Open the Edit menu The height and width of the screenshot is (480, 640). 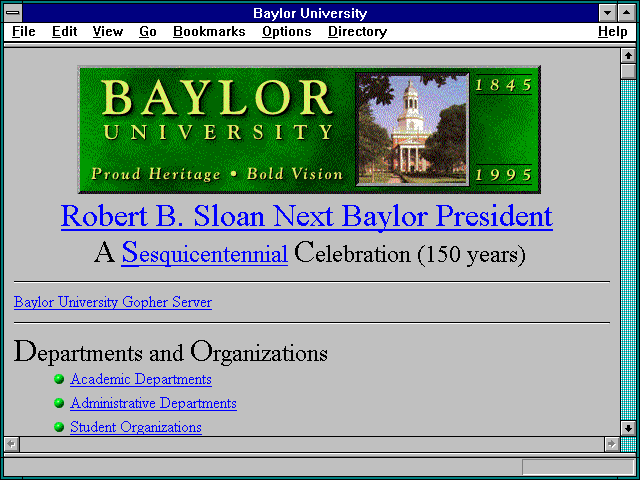tap(64, 31)
